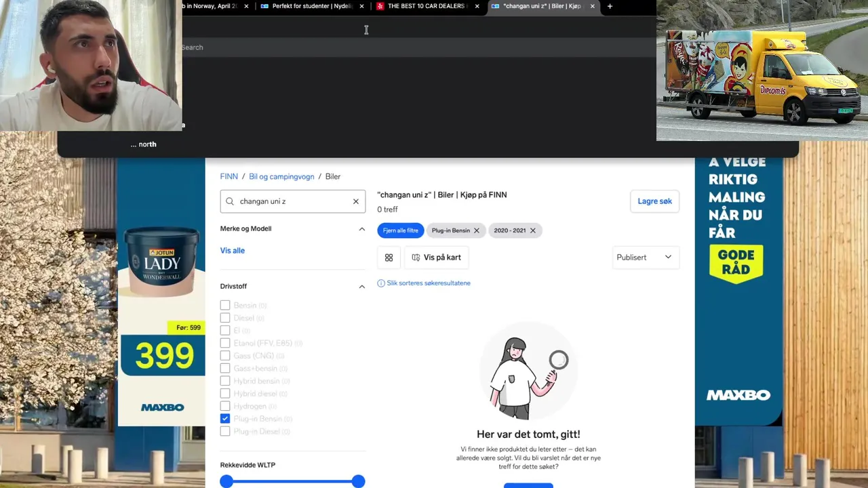Check the Diesel fuel checkbox
Viewport: 868px width, 488px height.
click(225, 318)
